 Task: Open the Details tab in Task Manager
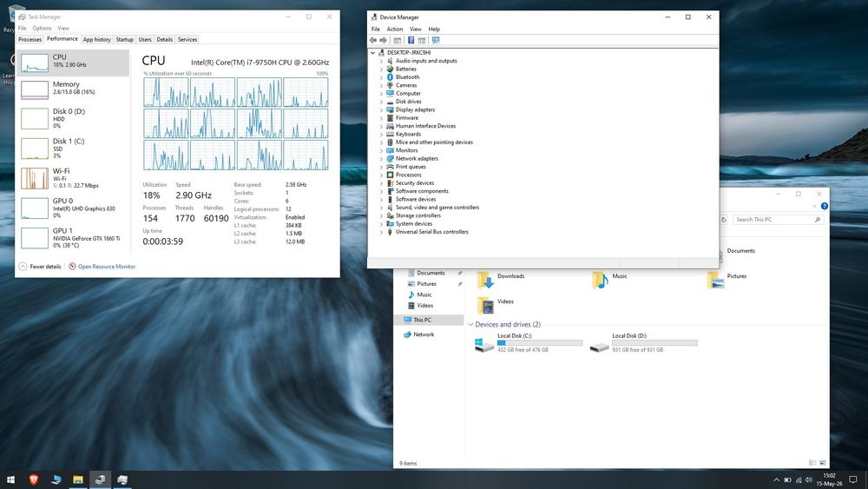pyautogui.click(x=164, y=39)
